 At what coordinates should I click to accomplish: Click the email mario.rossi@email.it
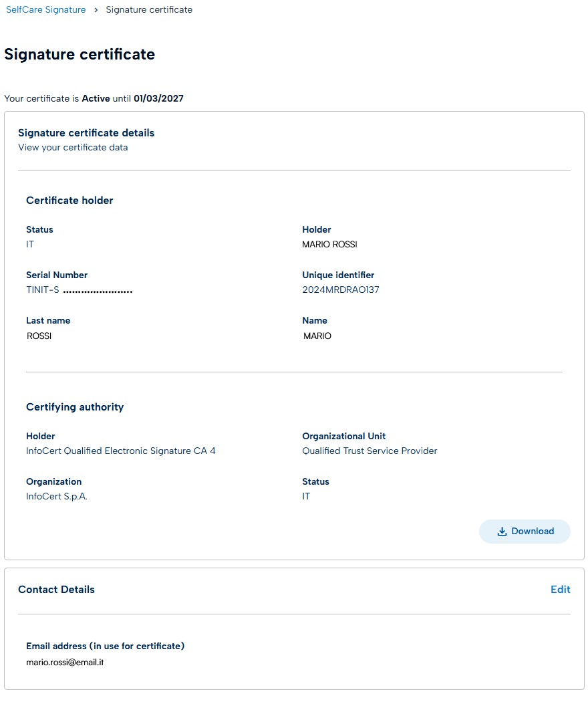(x=65, y=663)
